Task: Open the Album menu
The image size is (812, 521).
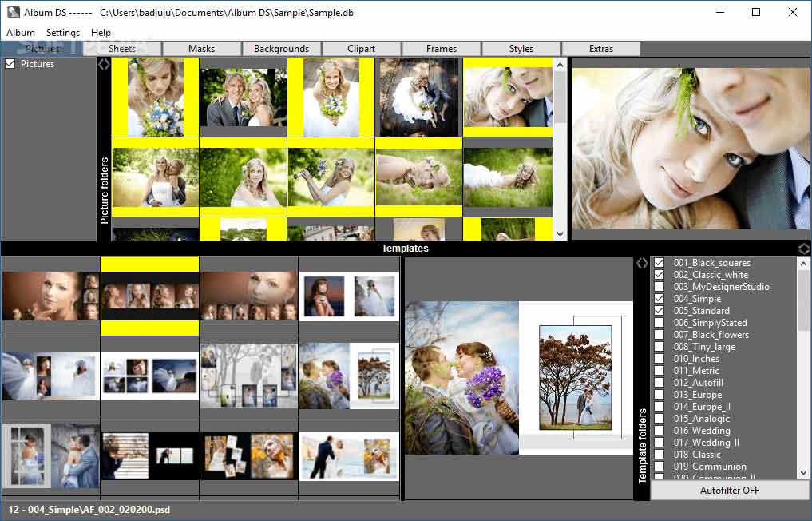Action: point(20,32)
